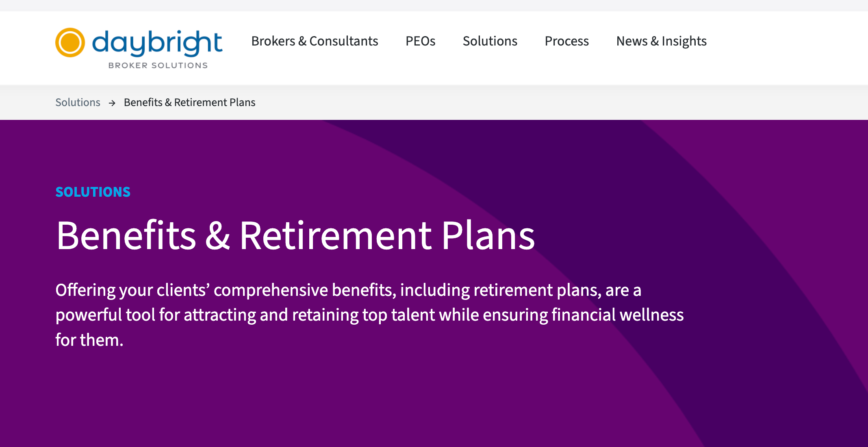Click the words "for them." ending the paragraph
The width and height of the screenshot is (868, 447).
pyautogui.click(x=89, y=340)
